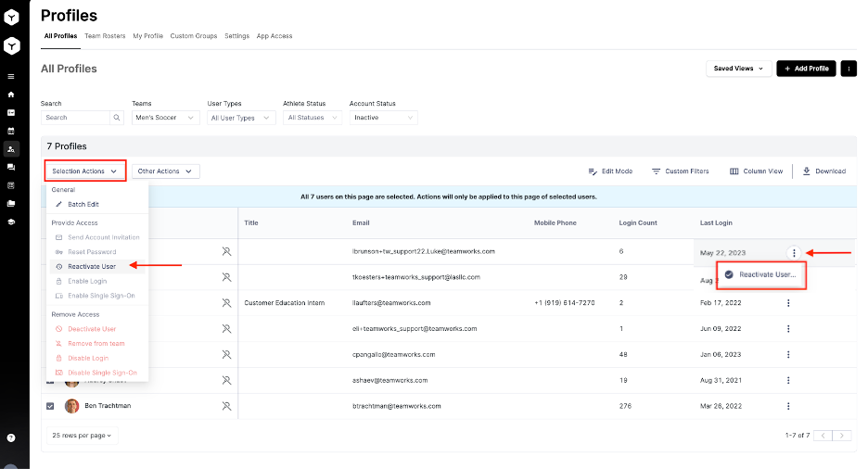Click the Search input field

tap(76, 118)
